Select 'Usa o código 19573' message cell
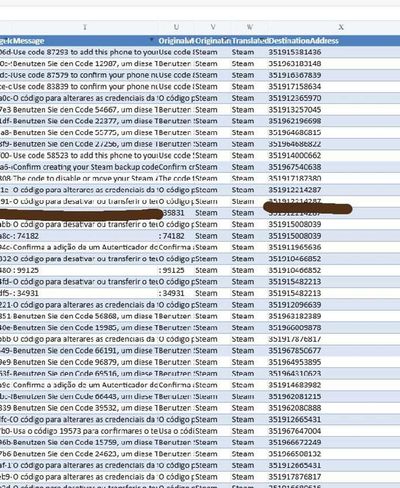Image resolution: width=400 pixels, height=488 pixels. 79,431
